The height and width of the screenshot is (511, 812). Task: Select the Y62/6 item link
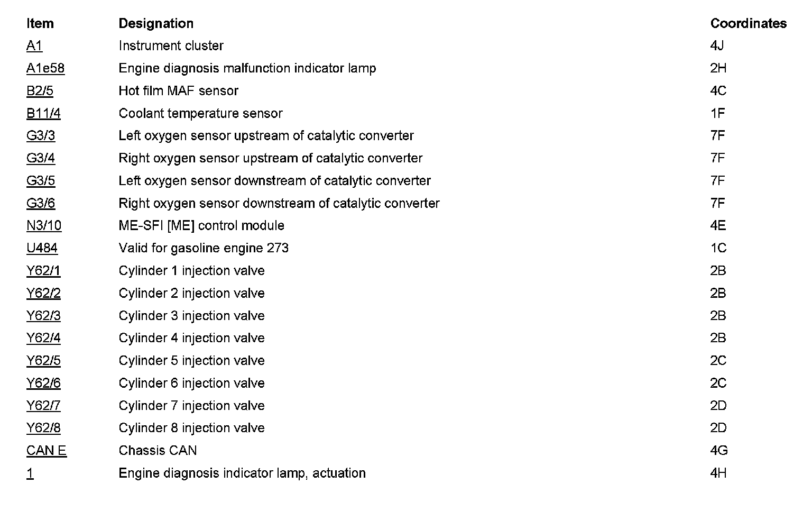(43, 383)
